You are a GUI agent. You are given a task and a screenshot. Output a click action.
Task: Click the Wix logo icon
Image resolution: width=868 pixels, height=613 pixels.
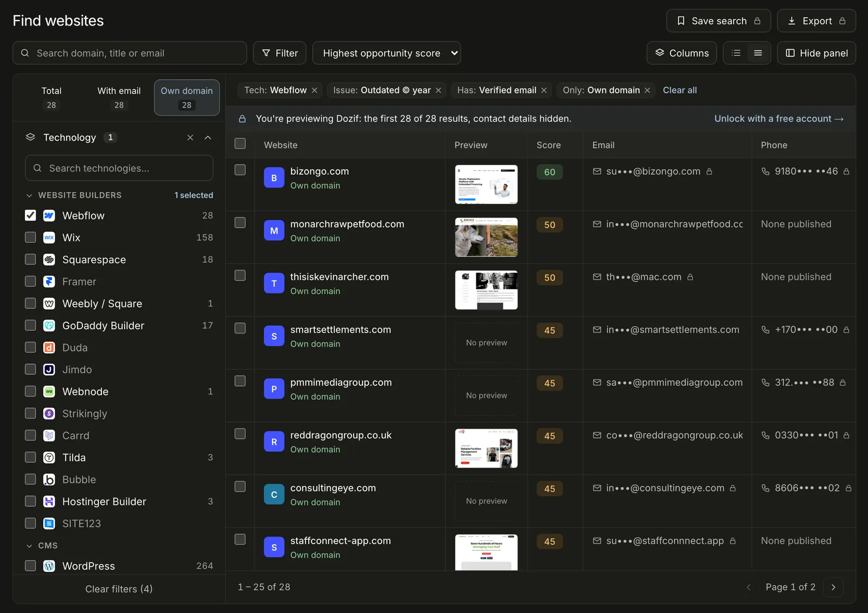click(49, 238)
